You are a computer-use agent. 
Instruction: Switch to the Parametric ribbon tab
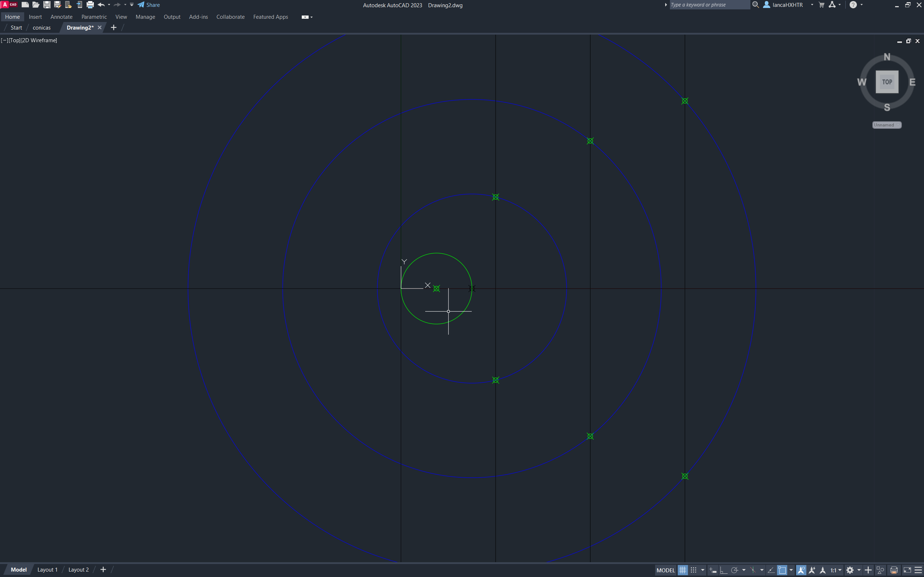(x=94, y=17)
